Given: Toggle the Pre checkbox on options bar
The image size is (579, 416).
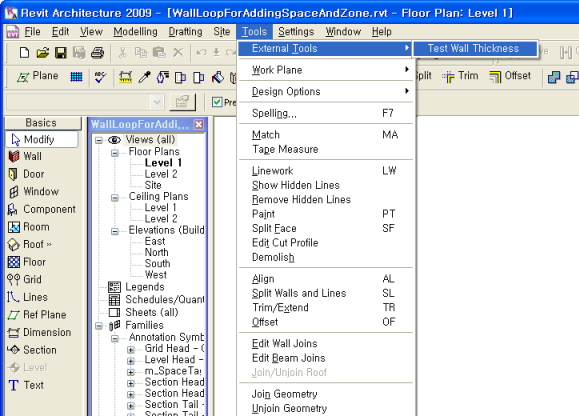Looking at the screenshot, I should pyautogui.click(x=217, y=102).
